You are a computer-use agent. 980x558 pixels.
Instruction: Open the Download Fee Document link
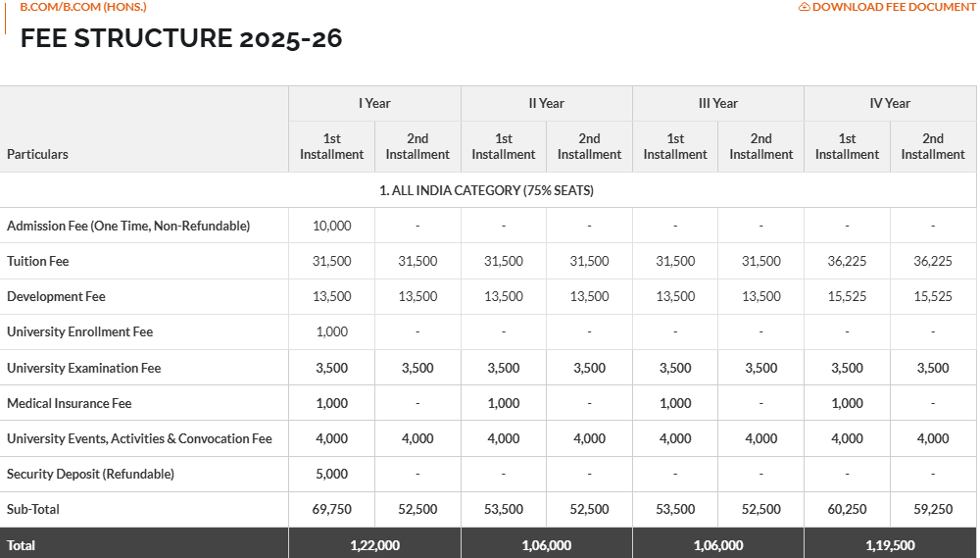pos(892,7)
